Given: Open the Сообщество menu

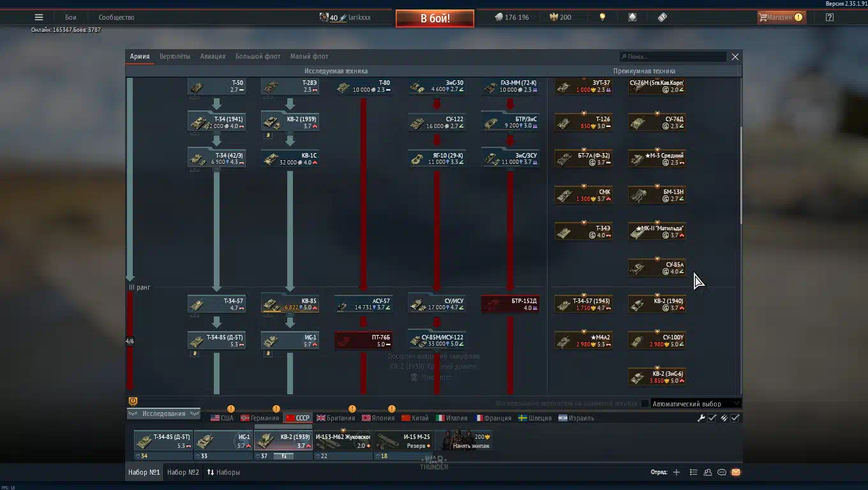Looking at the screenshot, I should coord(116,17).
